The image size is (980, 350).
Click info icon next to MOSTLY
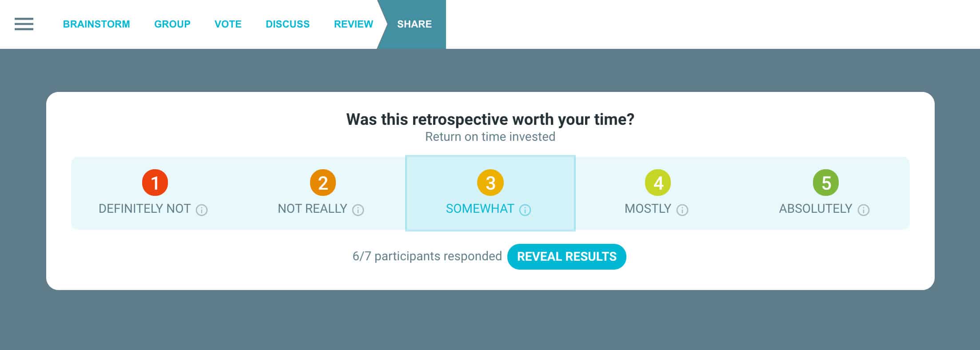pyautogui.click(x=682, y=210)
